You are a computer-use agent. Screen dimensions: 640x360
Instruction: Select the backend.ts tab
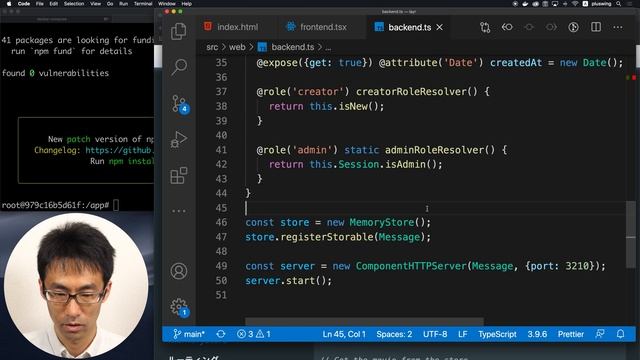(409, 27)
